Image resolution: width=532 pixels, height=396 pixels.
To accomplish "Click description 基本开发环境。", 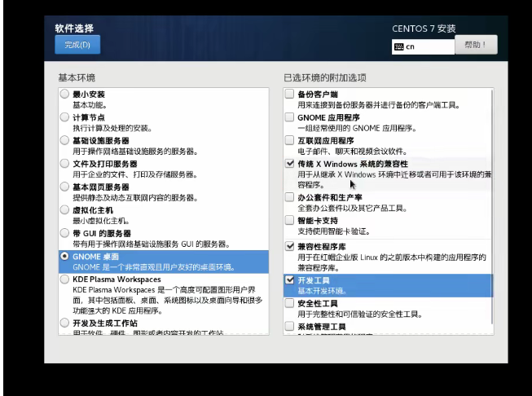I will [x=323, y=291].
